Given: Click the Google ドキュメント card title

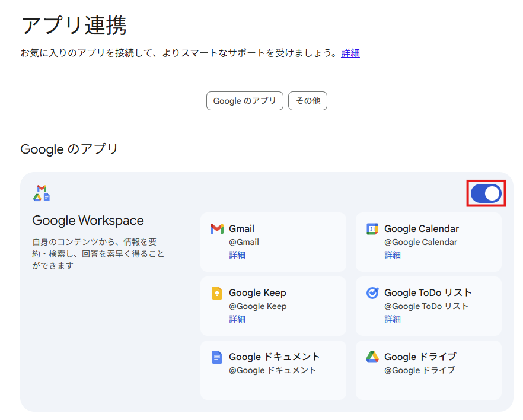Looking at the screenshot, I should (274, 357).
